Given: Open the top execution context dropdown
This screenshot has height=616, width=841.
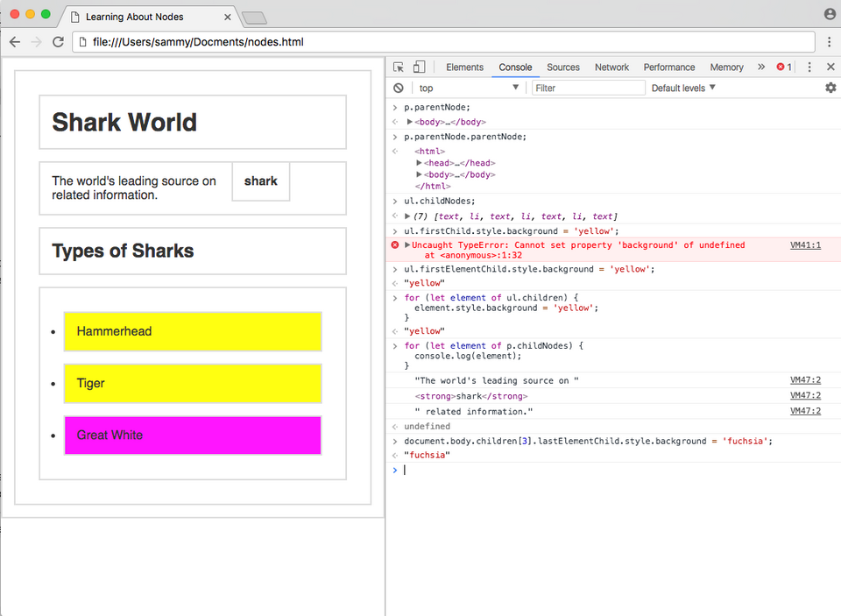Looking at the screenshot, I should (x=469, y=88).
